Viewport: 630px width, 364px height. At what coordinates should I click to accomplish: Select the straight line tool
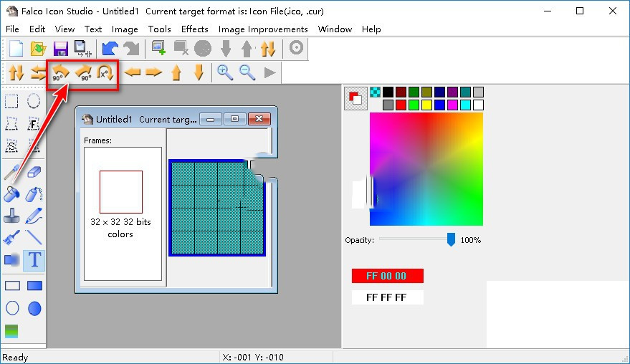tap(34, 237)
